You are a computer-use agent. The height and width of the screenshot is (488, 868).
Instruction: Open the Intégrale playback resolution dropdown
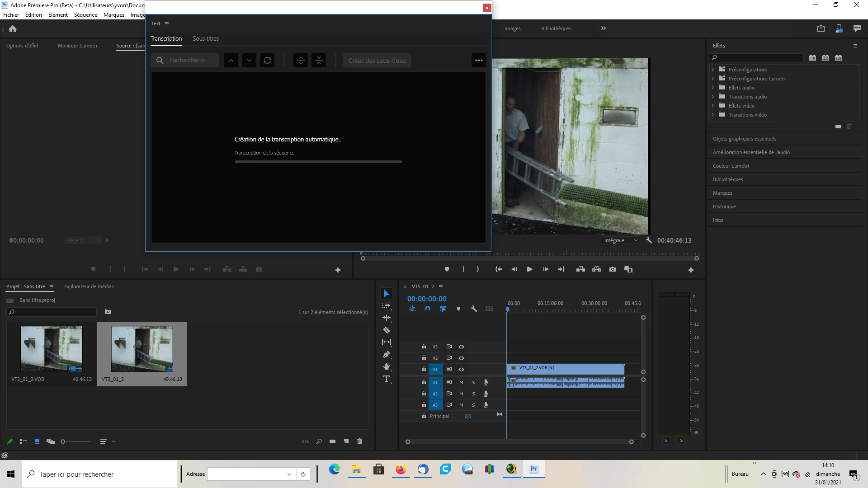[621, 240]
